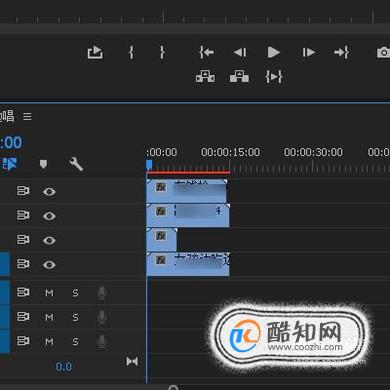
Task: Click the blue timeline timecode ending in :00
Action: click(11, 143)
